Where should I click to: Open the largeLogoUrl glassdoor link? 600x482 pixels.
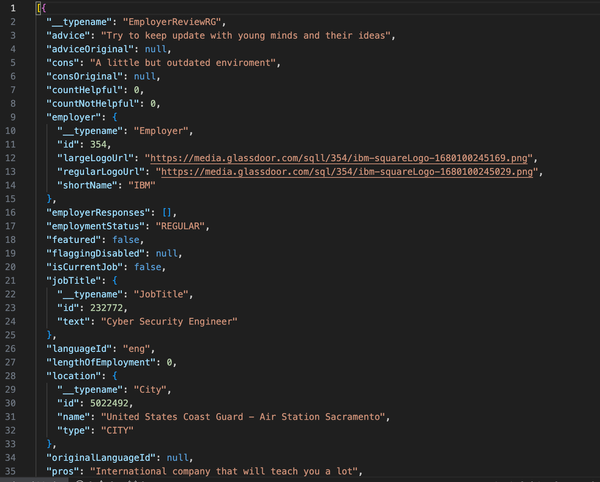[x=340, y=158]
